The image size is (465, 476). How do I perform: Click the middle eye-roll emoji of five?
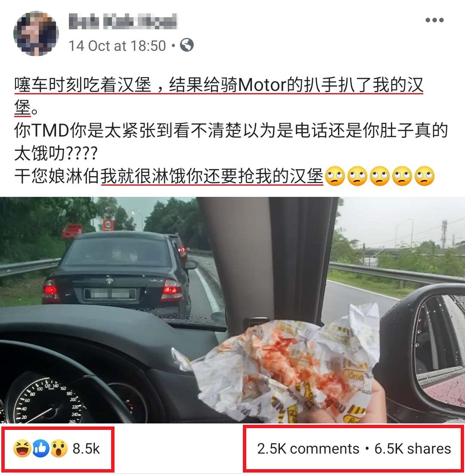pyautogui.click(x=380, y=176)
